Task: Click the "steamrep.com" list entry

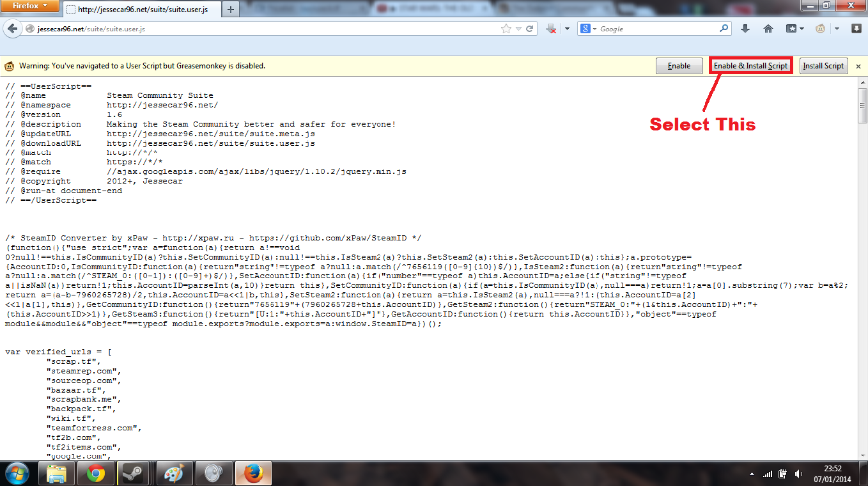Action: pyautogui.click(x=84, y=371)
